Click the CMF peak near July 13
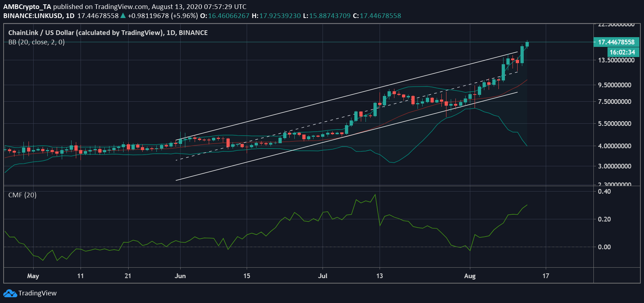644x303 pixels. tap(375, 195)
